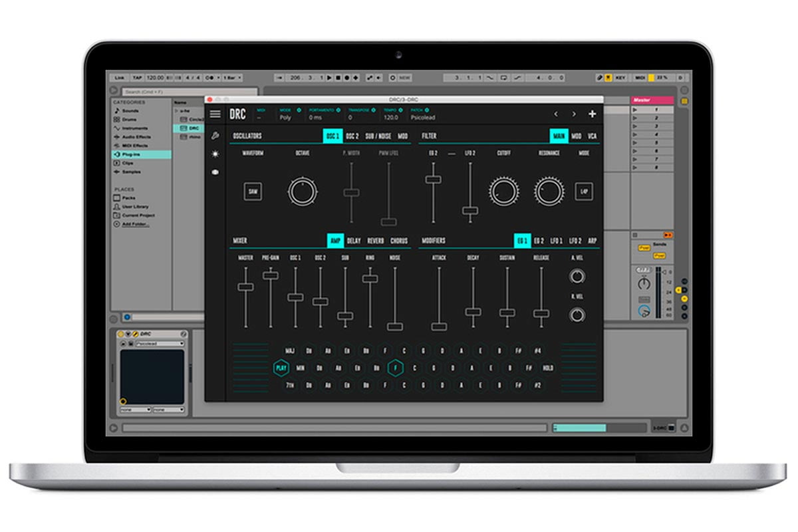Open the ARP modifiers tab

(593, 241)
